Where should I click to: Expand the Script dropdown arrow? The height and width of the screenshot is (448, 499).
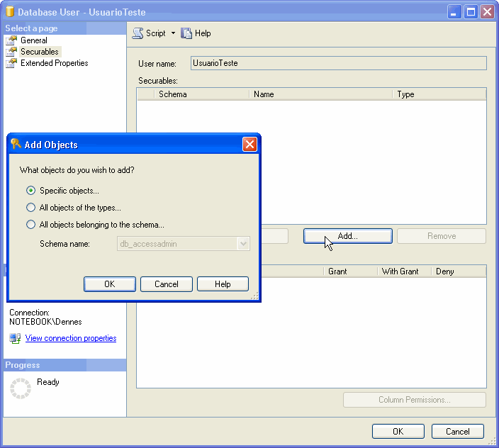(173, 33)
